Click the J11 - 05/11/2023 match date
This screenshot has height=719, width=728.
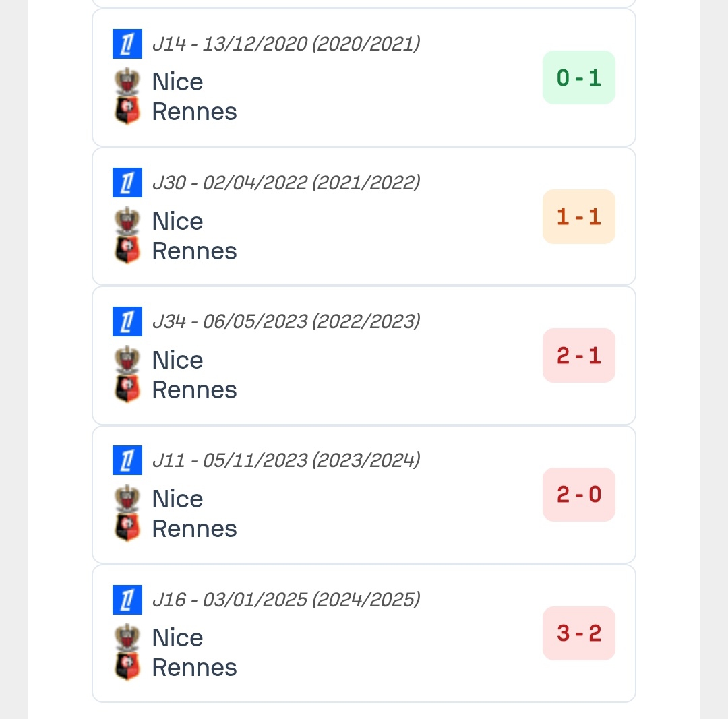click(286, 460)
